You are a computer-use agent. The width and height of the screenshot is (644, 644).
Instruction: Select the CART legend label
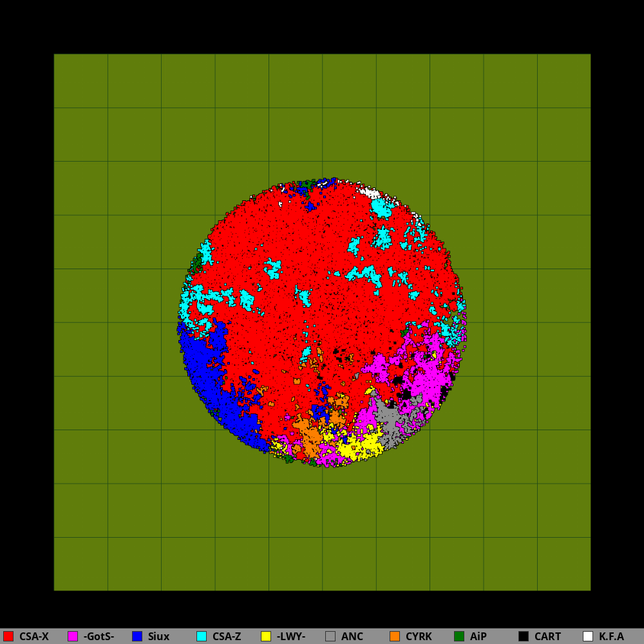tap(547, 636)
